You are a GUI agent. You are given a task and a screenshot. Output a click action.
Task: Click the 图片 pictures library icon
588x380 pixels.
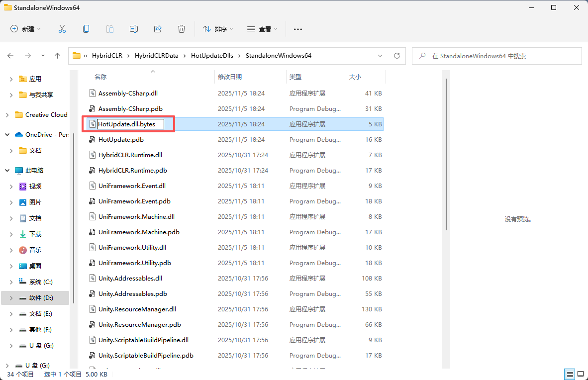coord(23,202)
